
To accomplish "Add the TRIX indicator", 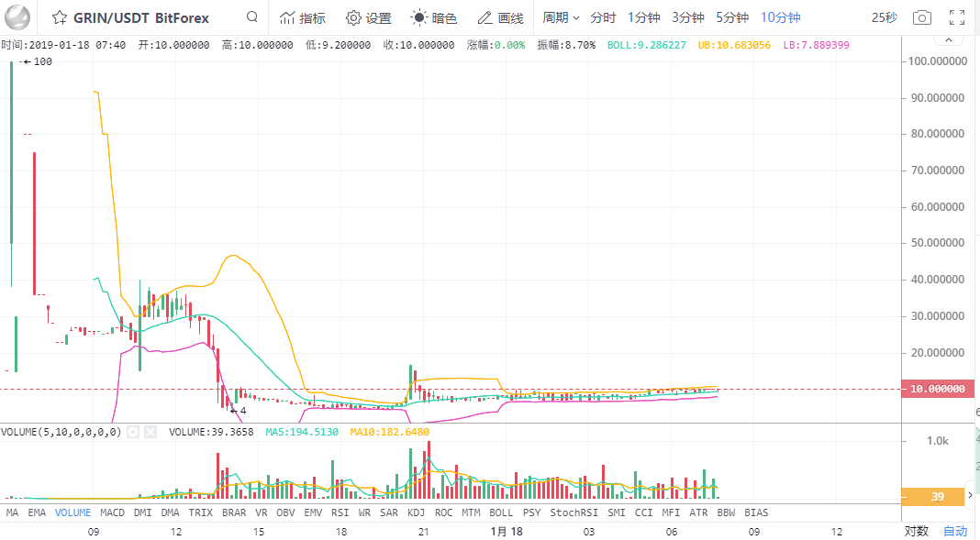I will [x=201, y=512].
